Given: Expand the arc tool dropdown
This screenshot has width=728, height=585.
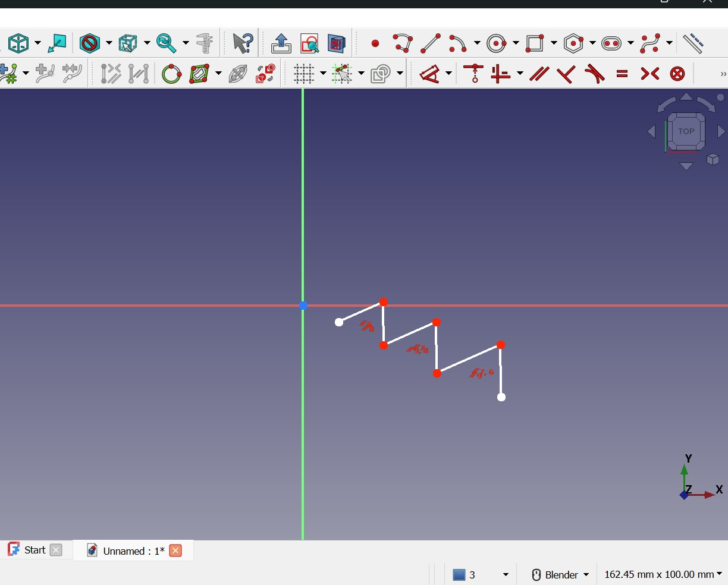Looking at the screenshot, I should pyautogui.click(x=477, y=43).
